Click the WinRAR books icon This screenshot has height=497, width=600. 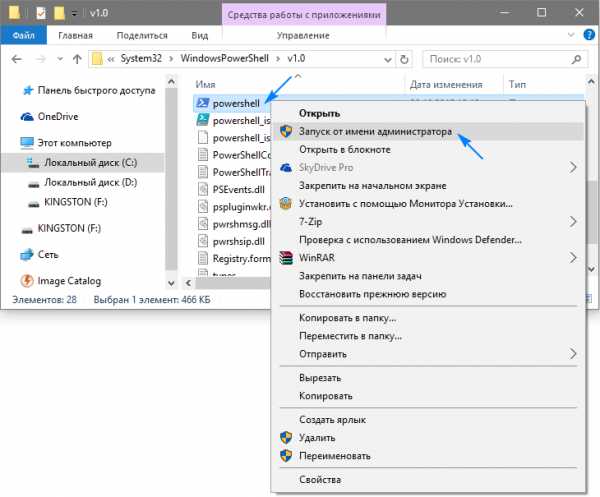(286, 258)
